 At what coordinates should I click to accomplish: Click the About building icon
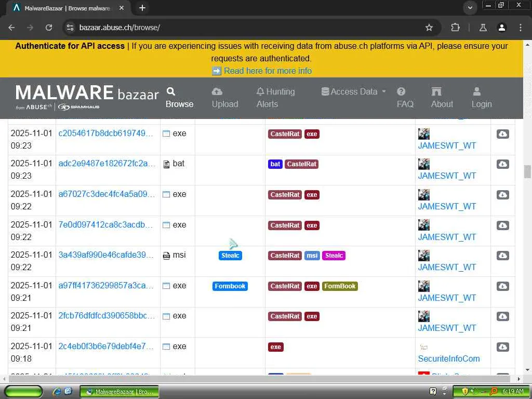click(436, 91)
